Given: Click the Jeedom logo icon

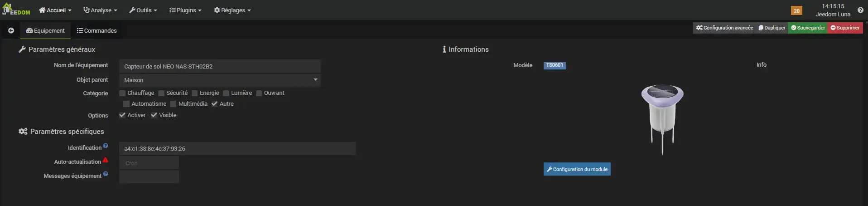Looking at the screenshot, I should coord(16,10).
